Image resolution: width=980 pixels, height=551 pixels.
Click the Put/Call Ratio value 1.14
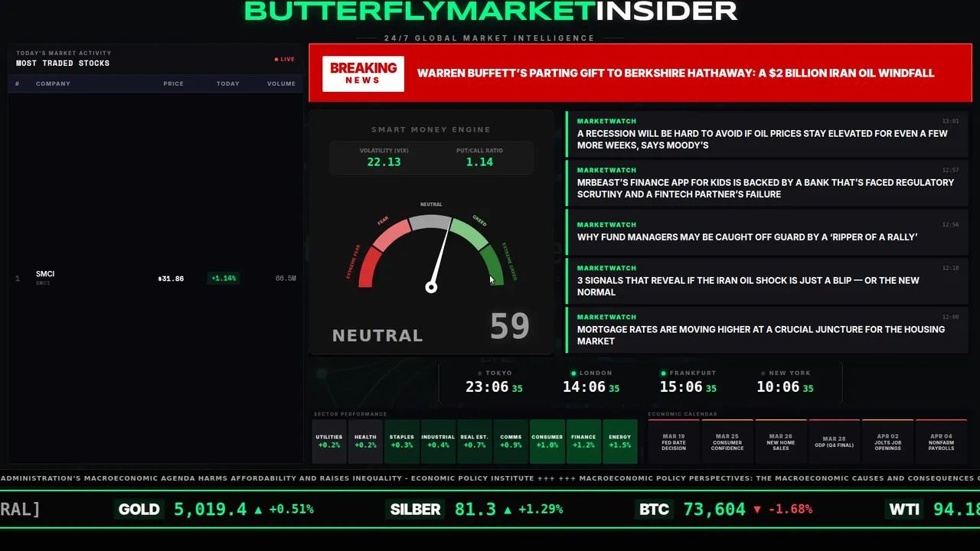click(x=479, y=162)
